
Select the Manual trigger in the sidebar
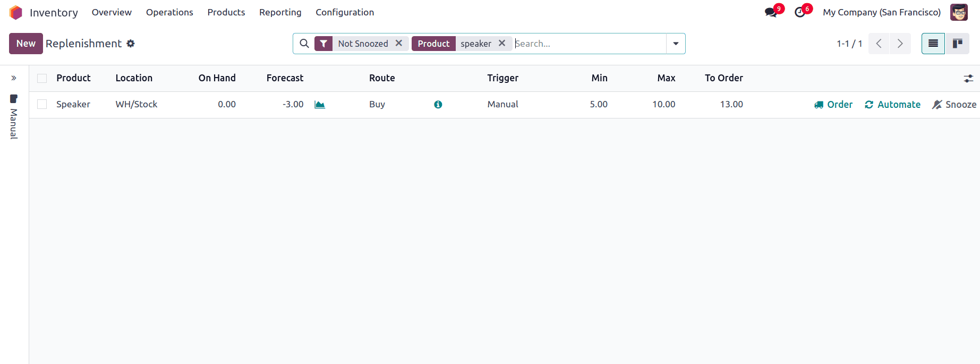pos(14,117)
